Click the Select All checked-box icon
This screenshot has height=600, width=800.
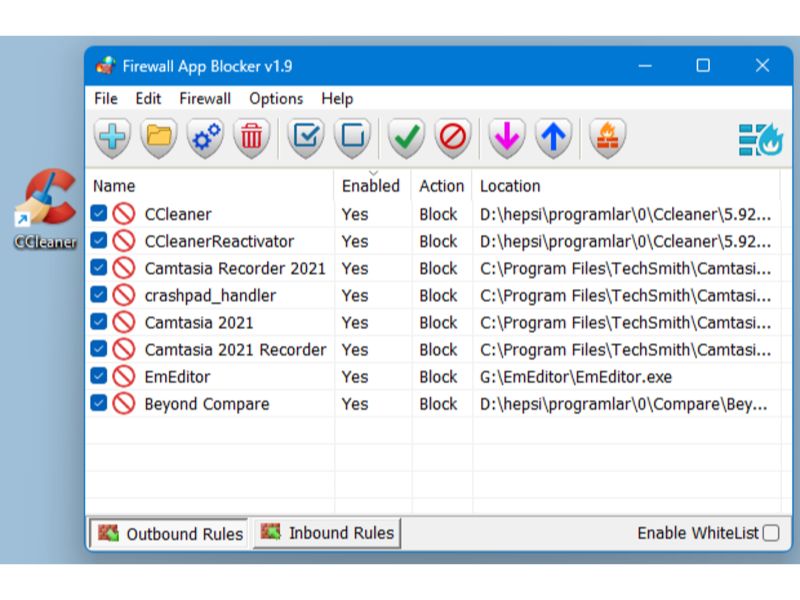tap(306, 138)
